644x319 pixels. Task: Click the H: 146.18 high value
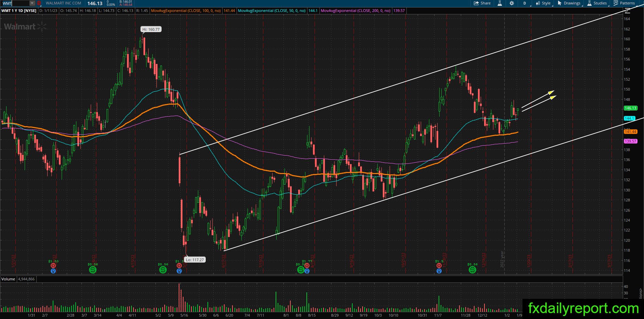tap(88, 11)
